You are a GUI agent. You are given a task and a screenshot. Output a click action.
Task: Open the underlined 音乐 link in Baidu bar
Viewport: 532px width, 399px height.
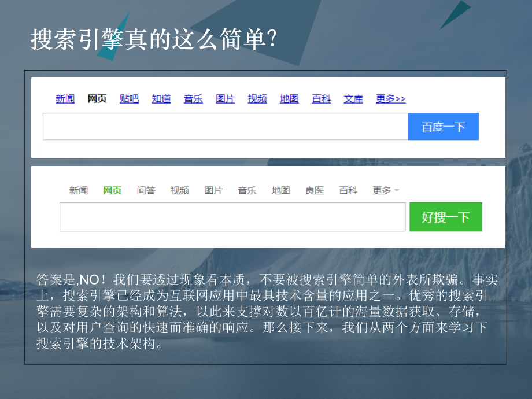tap(193, 99)
